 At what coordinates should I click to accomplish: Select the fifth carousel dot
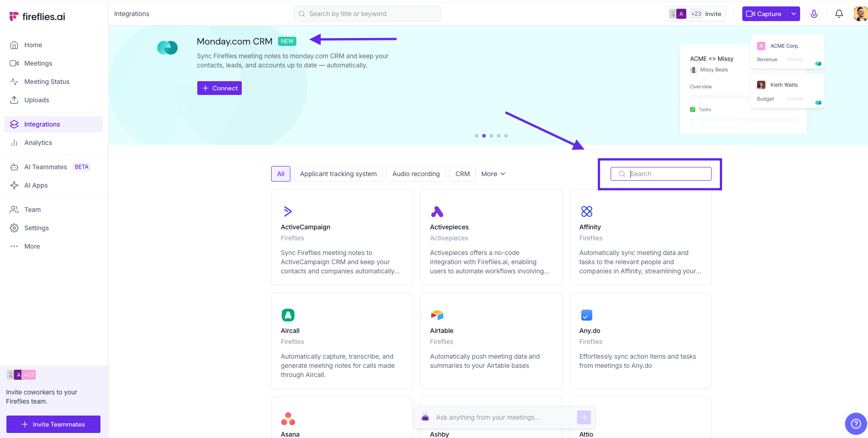pos(506,136)
